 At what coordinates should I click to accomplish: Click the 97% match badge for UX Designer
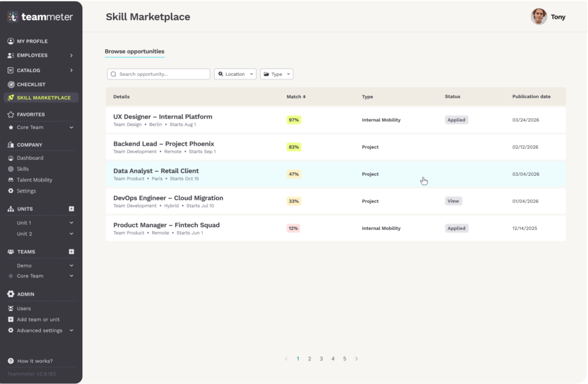tap(293, 120)
